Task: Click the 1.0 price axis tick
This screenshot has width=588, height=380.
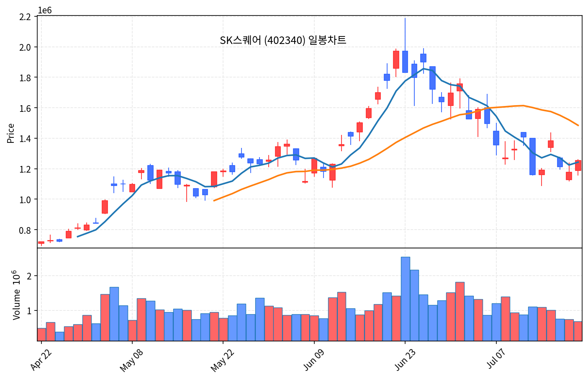Action: pos(26,199)
